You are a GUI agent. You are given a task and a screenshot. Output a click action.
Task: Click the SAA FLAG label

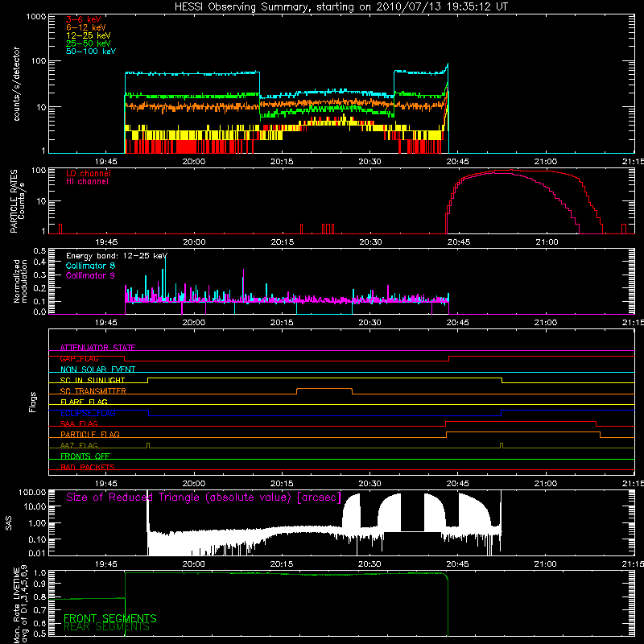(x=79, y=423)
